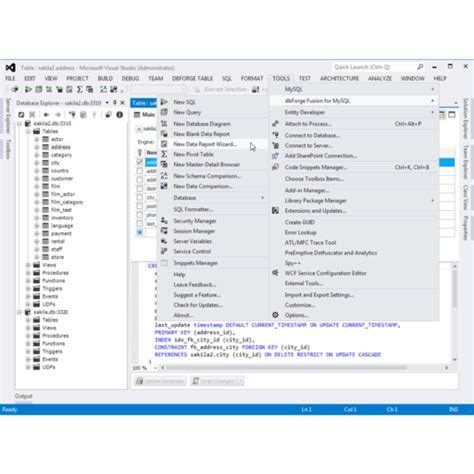Click the New SQL icon in the submenu
This screenshot has height=474, width=474.
tap(164, 102)
